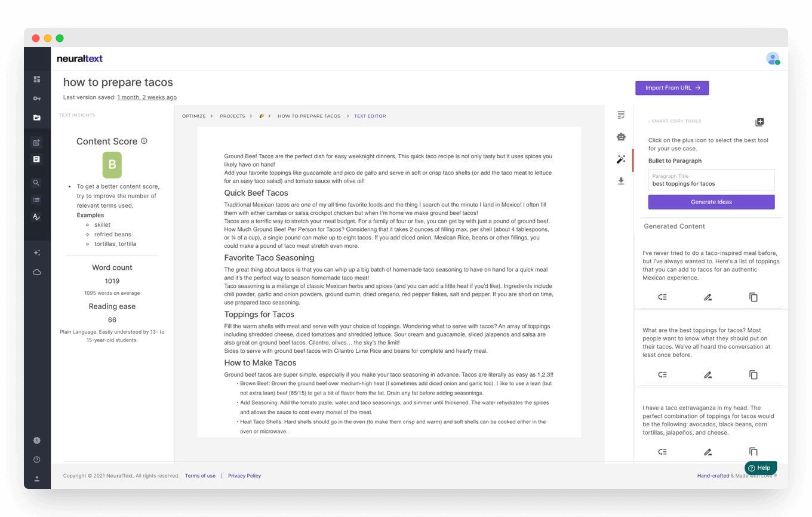Open the Terms of use link
This screenshot has height=517, width=812.
[x=200, y=476]
